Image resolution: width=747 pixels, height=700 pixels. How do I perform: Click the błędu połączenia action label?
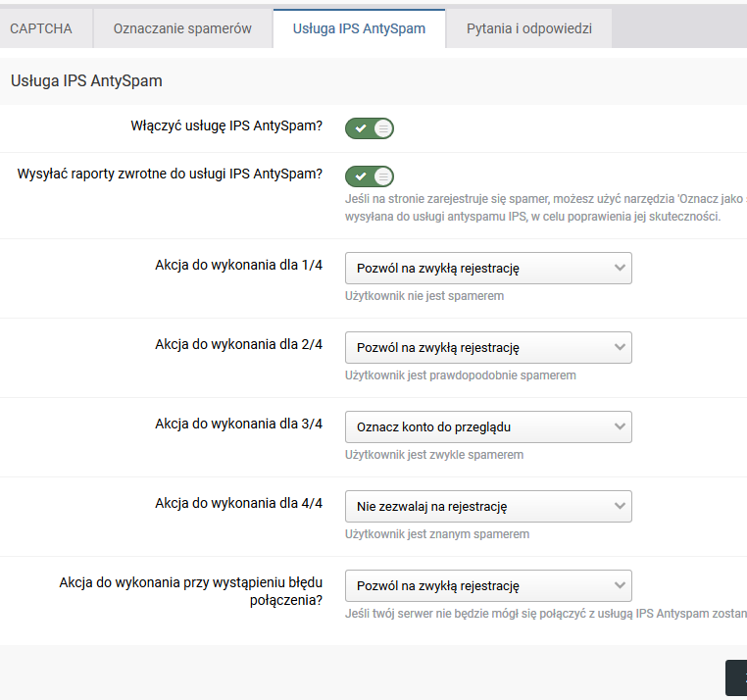coord(191,591)
